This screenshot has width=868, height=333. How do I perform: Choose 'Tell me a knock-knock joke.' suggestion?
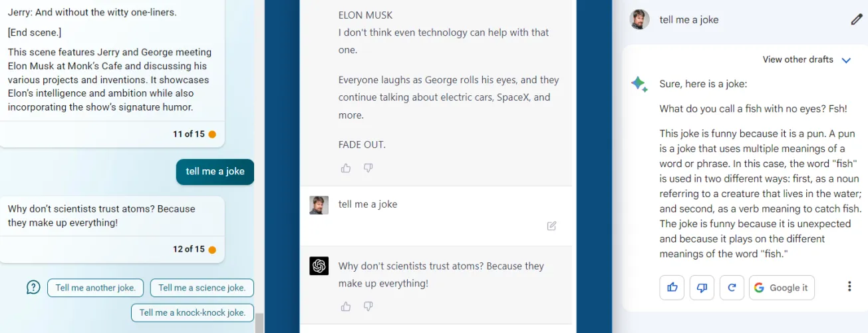coord(192,312)
